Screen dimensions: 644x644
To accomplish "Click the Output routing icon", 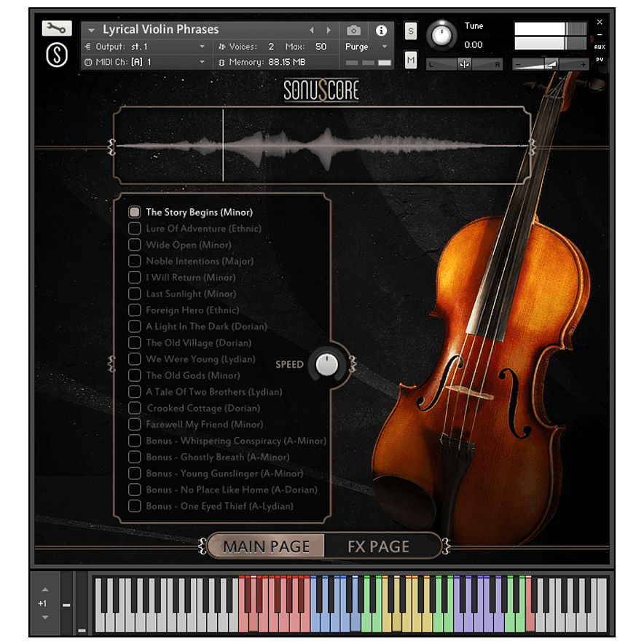I will [x=88, y=47].
